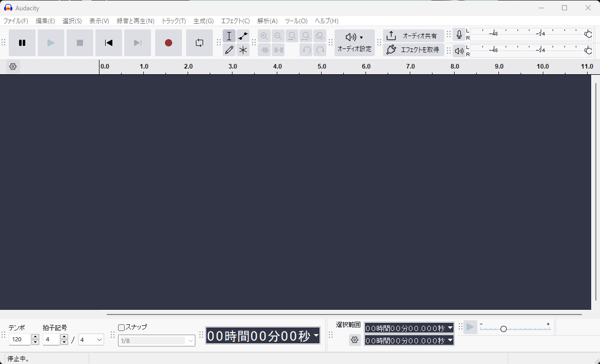600x364 pixels.
Task: Decrease tempo with the down arrow
Action: pyautogui.click(x=35, y=342)
